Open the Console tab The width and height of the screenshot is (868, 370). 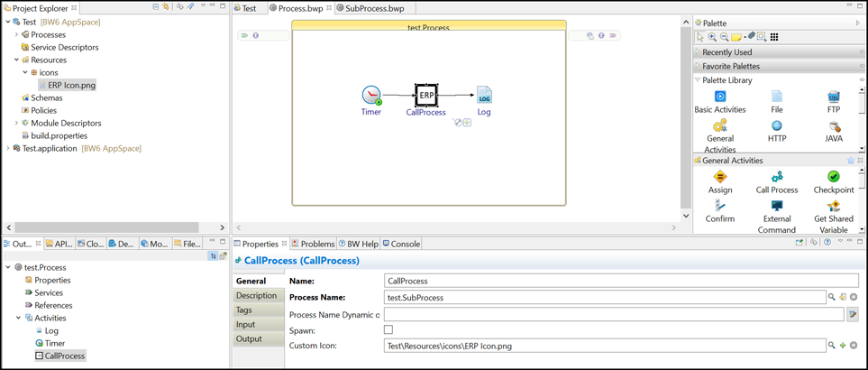coord(401,244)
